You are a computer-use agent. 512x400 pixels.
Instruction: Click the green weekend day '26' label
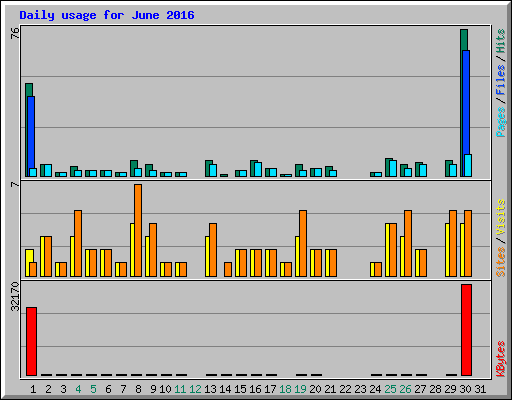(405, 389)
